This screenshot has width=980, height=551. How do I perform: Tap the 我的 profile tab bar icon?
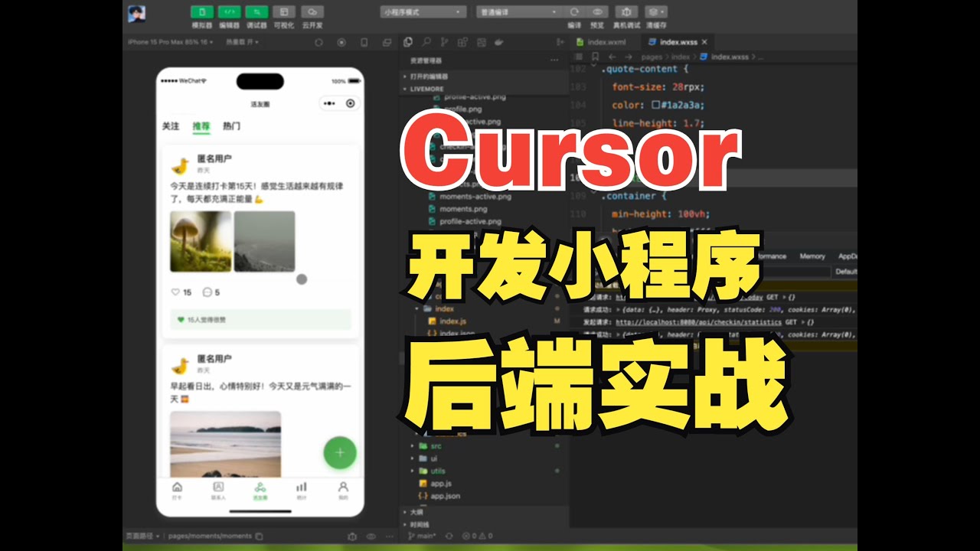343,491
